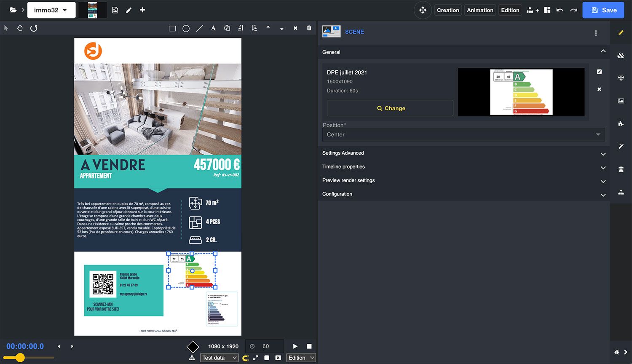Click the undo arrow in top toolbar
Screen dimensions: 632x364
point(560,10)
